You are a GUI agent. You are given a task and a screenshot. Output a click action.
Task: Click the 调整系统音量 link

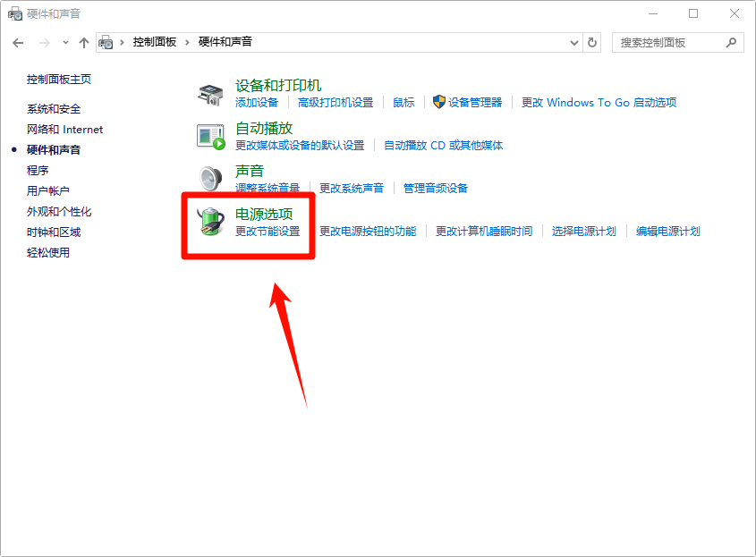click(268, 188)
